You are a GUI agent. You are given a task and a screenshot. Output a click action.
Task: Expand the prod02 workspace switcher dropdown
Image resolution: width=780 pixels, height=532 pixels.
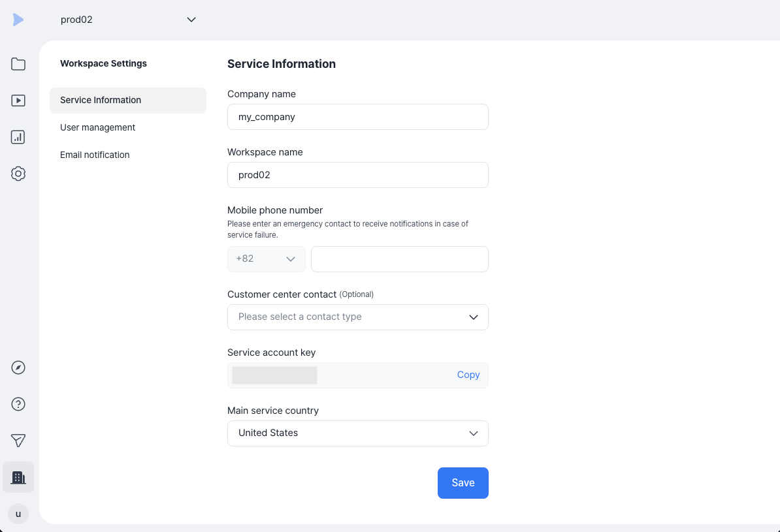128,20
